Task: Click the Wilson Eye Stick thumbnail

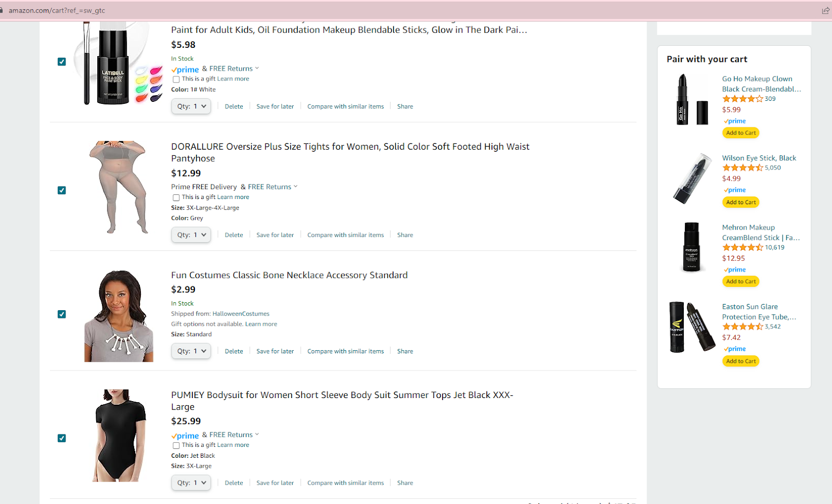Action: pyautogui.click(x=693, y=178)
